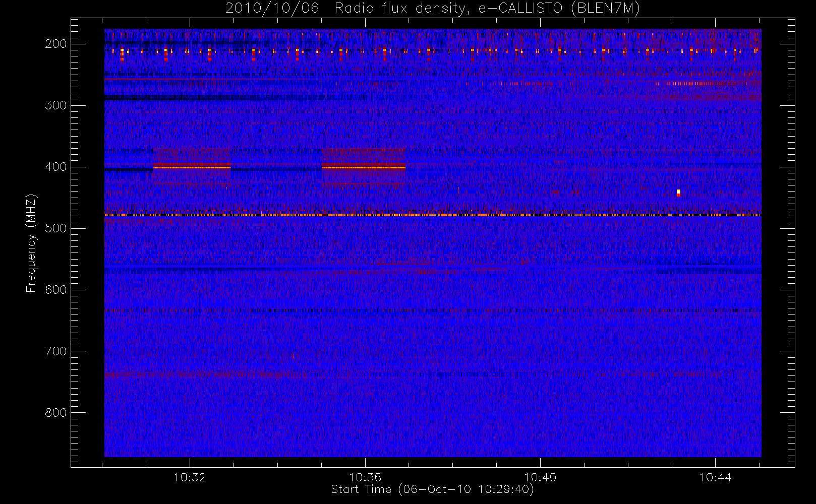Click the bright white-red burst spot near 10:43
The width and height of the screenshot is (816, 504).
(678, 193)
